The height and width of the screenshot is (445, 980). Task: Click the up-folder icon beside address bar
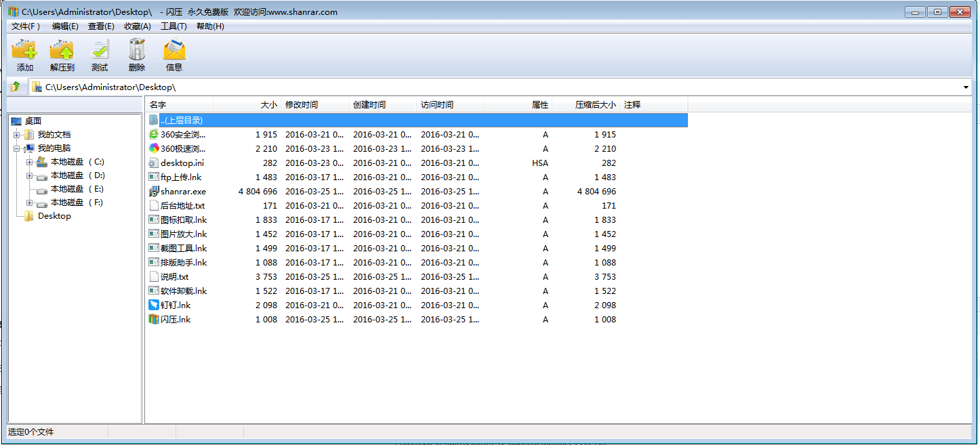tap(16, 87)
